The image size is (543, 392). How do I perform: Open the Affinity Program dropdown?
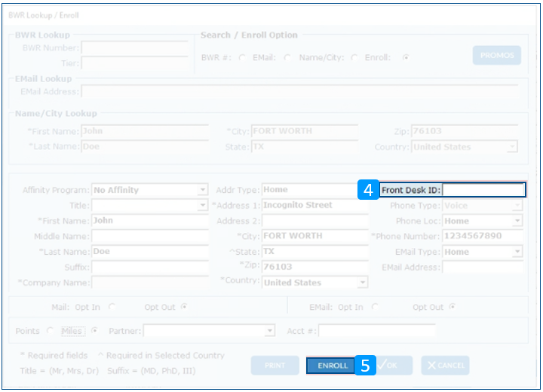(203, 191)
